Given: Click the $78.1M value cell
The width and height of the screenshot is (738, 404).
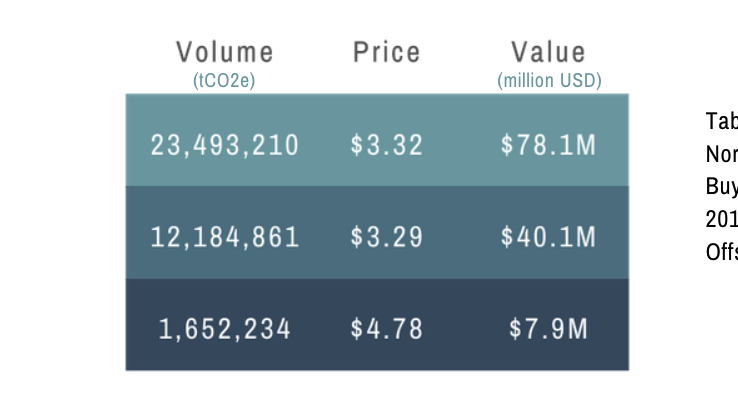Looking at the screenshot, I should coord(548,145).
